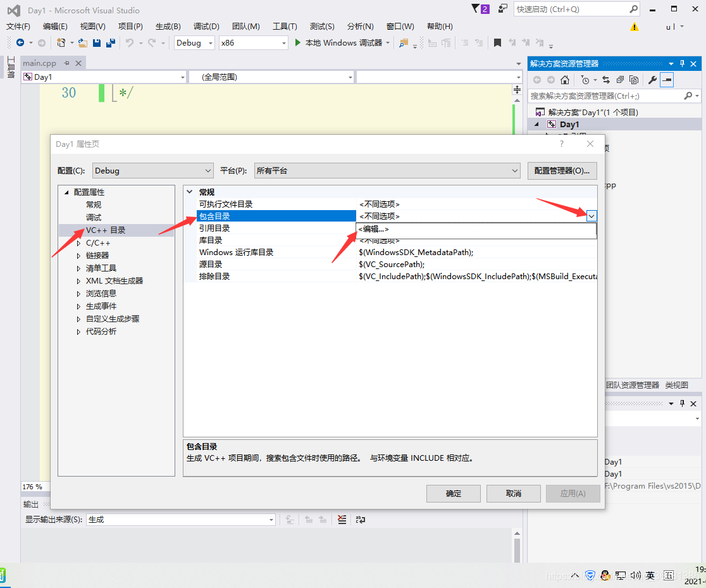Image resolution: width=706 pixels, height=588 pixels.
Task: Click the new project icon in toolbar
Action: coord(61,43)
